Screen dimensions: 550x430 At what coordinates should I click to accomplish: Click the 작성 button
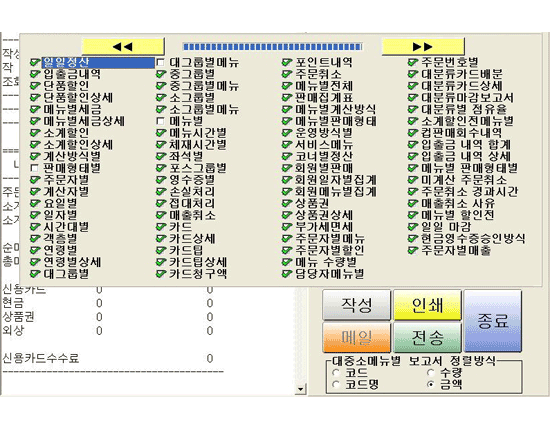356,305
